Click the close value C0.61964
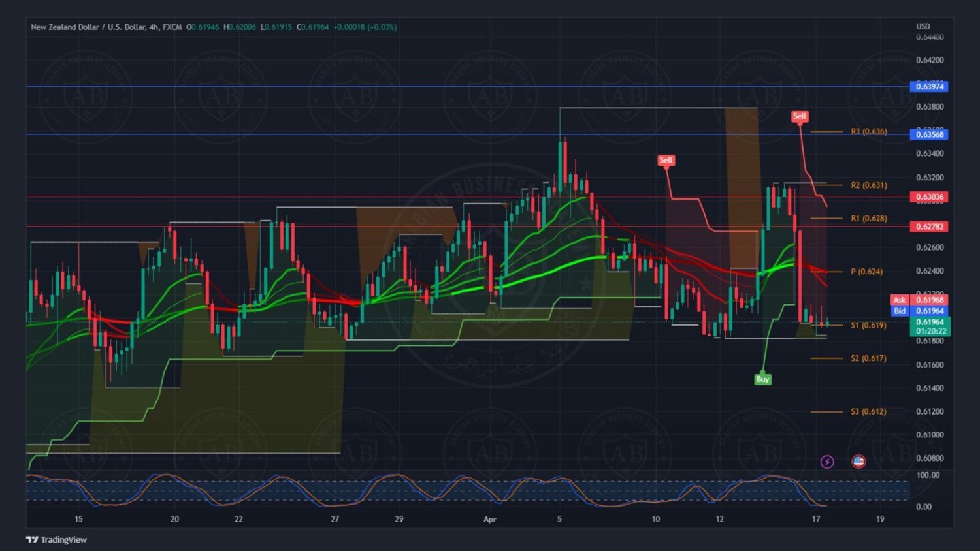 313,27
